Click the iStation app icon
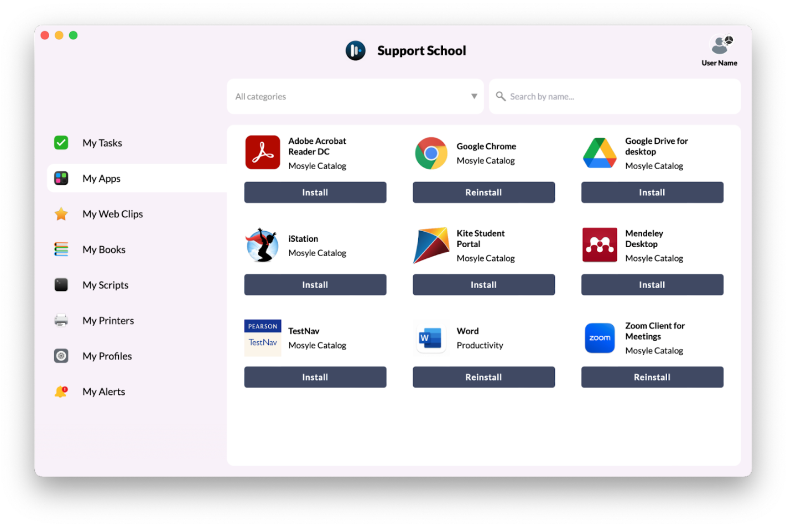Viewport: 791px width, 532px height. pyautogui.click(x=262, y=245)
